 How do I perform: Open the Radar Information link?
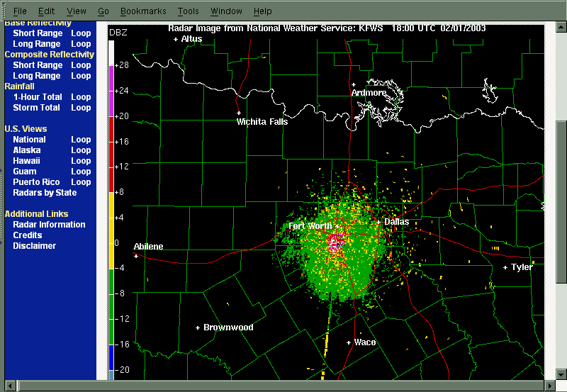pos(49,225)
